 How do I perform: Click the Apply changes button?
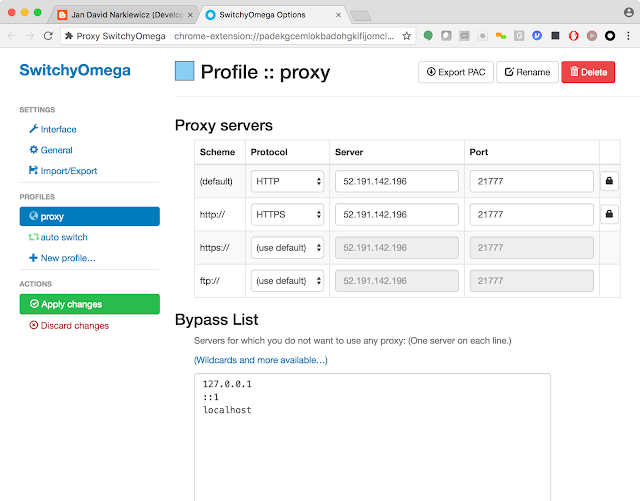pyautogui.click(x=89, y=304)
